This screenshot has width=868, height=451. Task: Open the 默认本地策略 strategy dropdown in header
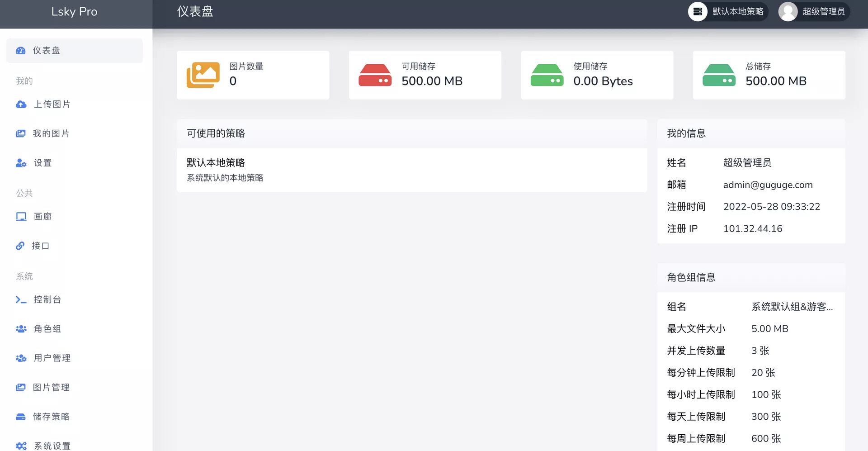(728, 12)
